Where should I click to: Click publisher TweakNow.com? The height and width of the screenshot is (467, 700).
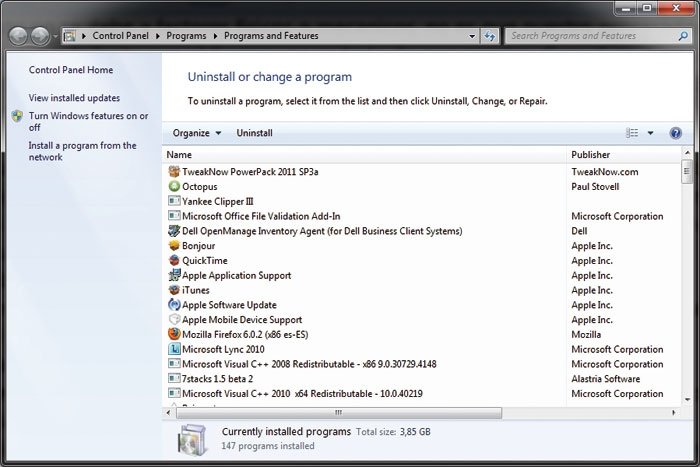tap(604, 172)
